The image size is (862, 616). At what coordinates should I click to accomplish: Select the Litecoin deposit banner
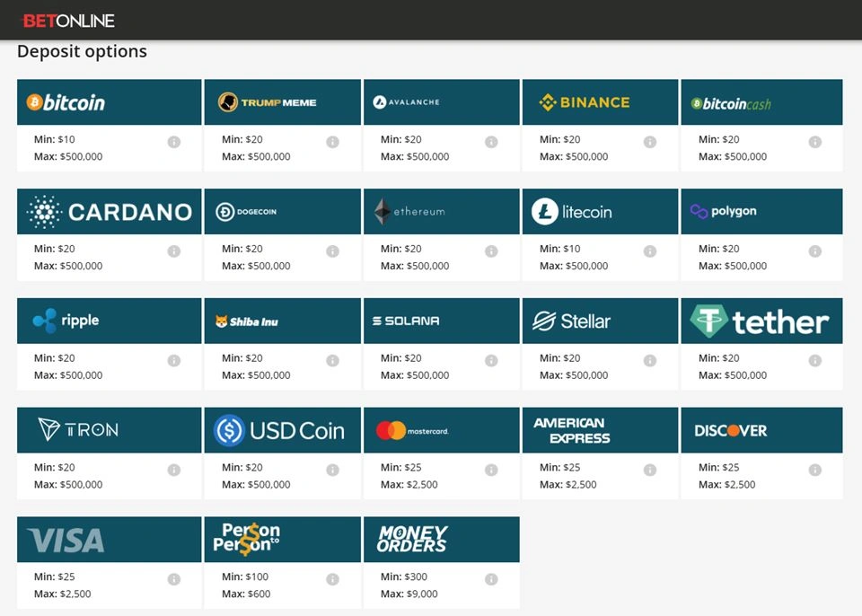point(601,212)
